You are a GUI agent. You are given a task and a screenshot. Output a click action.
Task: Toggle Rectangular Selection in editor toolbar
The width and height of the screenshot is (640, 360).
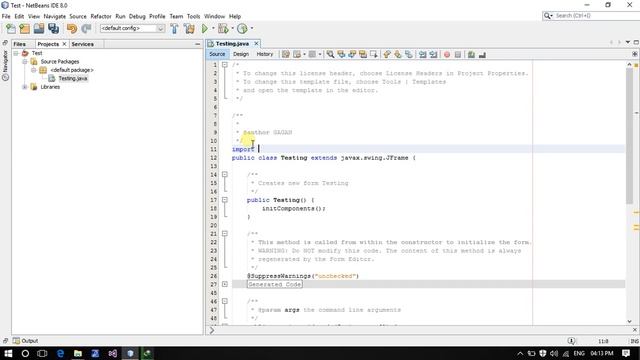[x=373, y=54]
